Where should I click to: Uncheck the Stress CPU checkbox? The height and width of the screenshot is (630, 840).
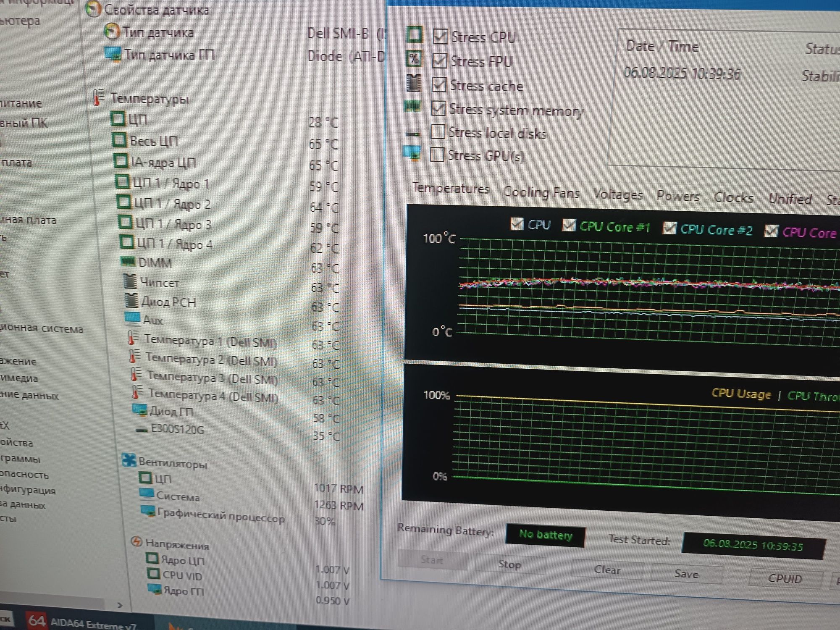coord(440,37)
